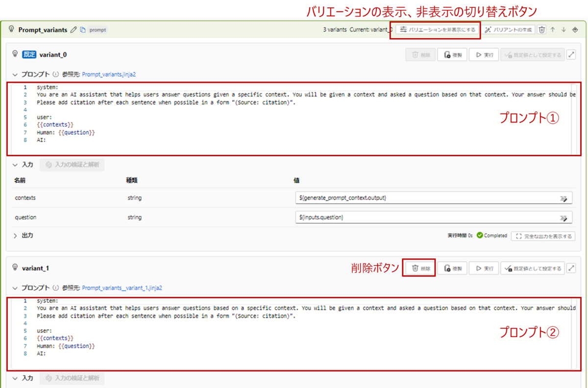Click the question name cell
Screen dimensions: 588x388
[x=25, y=217]
